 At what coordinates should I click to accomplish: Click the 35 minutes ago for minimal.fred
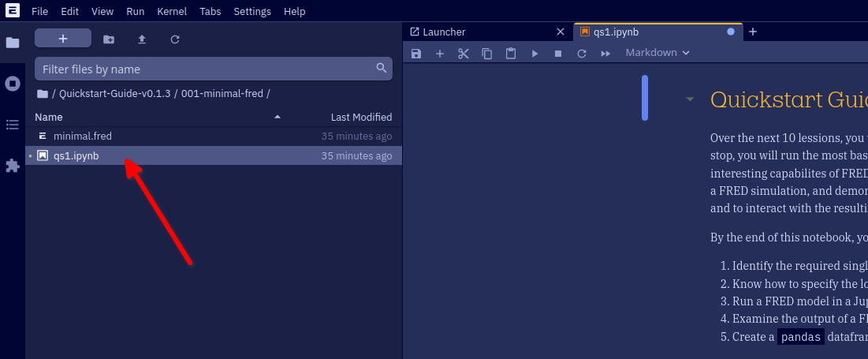click(356, 136)
